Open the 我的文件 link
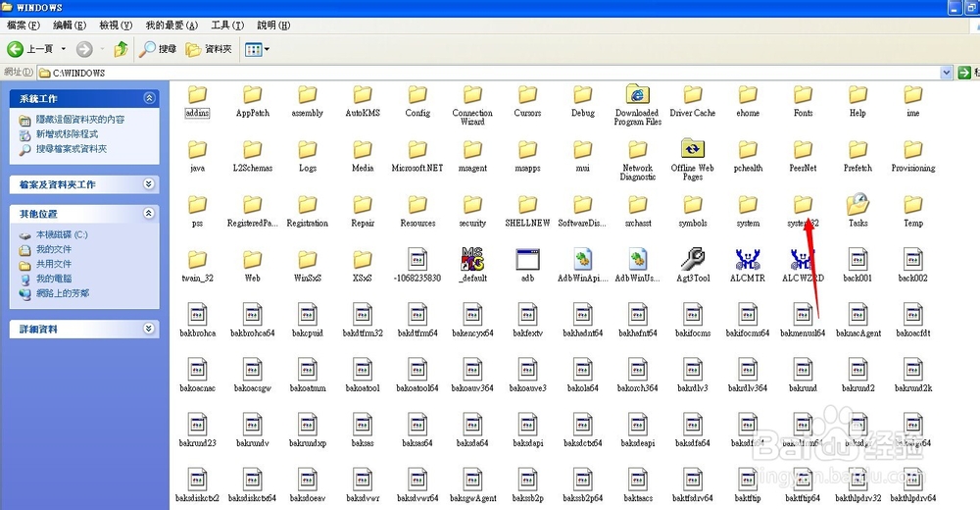The image size is (980, 510). pyautogui.click(x=54, y=249)
